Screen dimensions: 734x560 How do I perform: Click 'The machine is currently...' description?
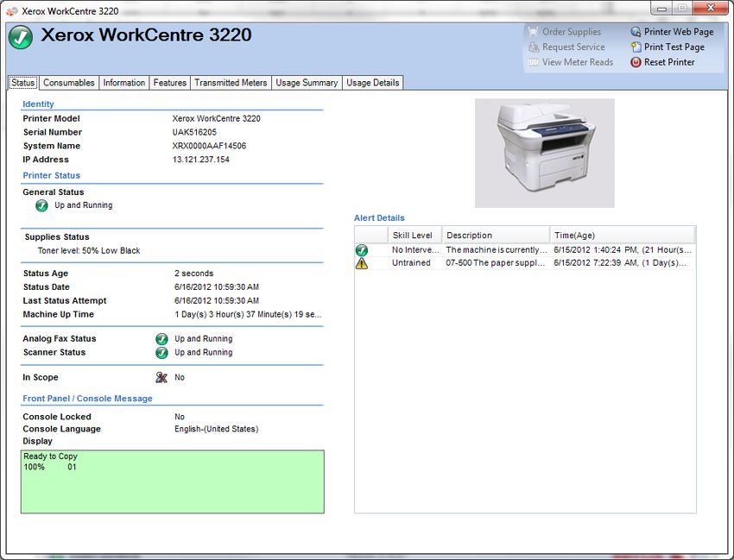click(497, 250)
